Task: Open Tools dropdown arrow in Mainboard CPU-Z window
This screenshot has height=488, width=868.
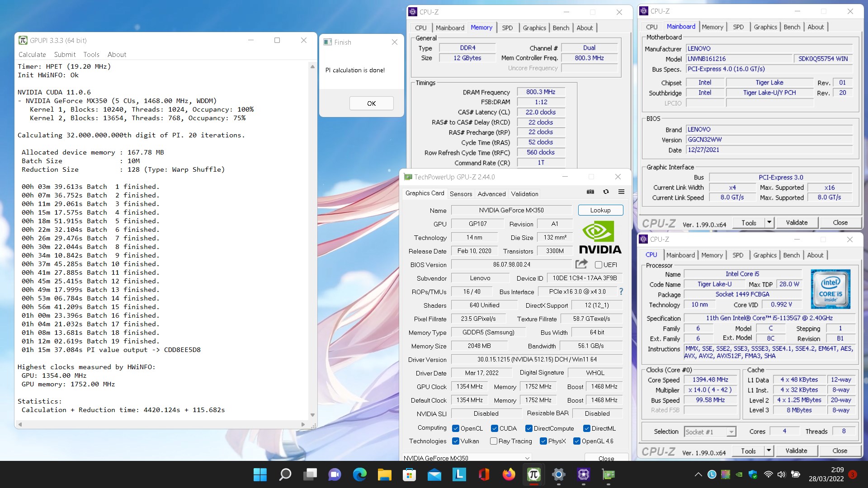Action: (x=769, y=222)
